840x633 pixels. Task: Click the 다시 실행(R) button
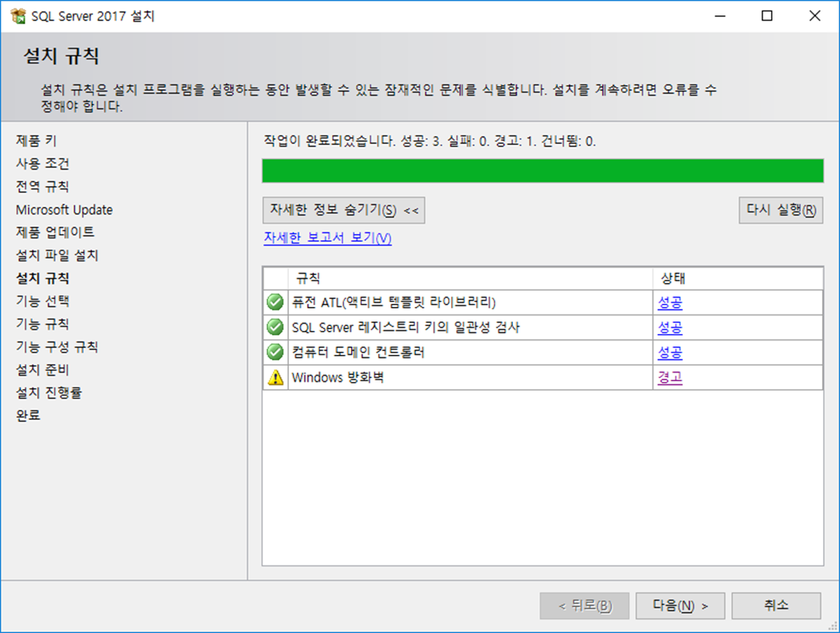coord(780,210)
